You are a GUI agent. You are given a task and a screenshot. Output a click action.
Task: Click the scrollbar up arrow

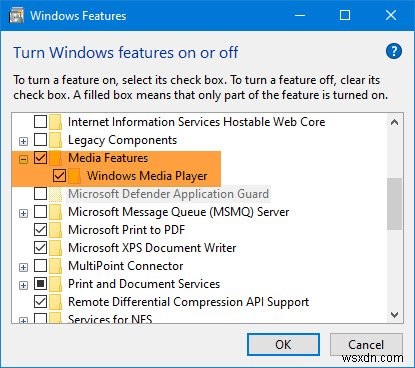coord(395,122)
